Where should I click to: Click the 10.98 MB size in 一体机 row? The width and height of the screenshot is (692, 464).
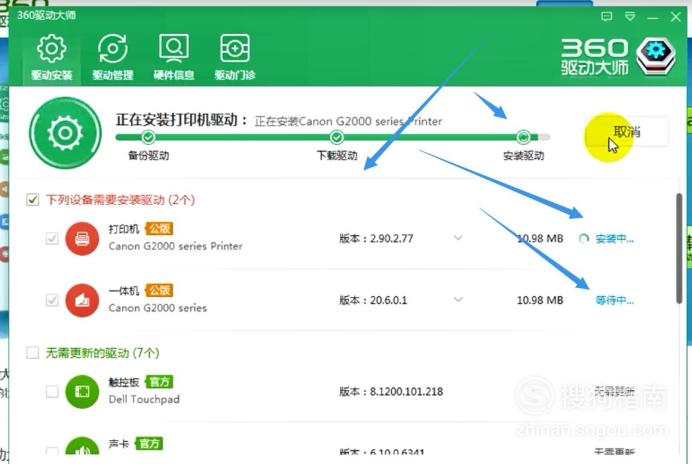[x=540, y=300]
